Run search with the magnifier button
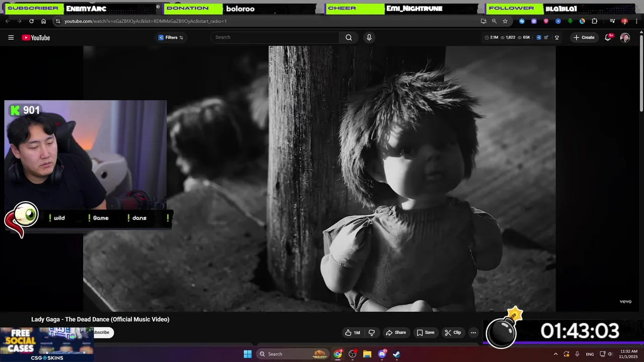 click(x=349, y=37)
